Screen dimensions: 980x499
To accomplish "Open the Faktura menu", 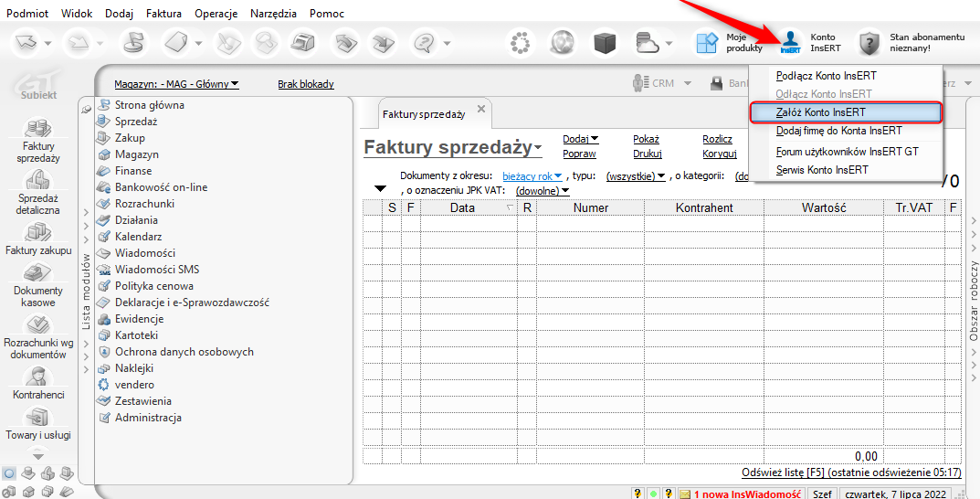I will tap(163, 13).
